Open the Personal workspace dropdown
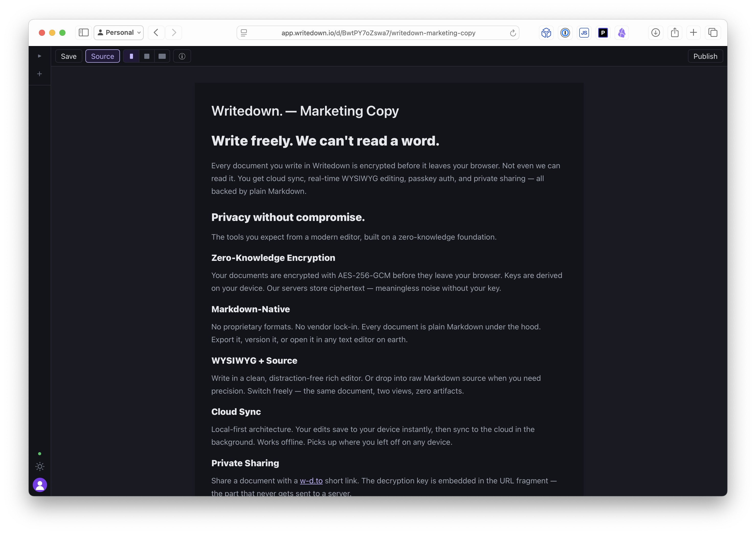 118,32
